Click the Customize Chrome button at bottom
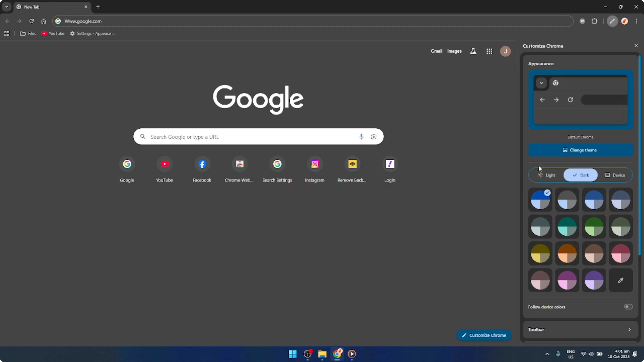The width and height of the screenshot is (644, 362). (x=484, y=335)
